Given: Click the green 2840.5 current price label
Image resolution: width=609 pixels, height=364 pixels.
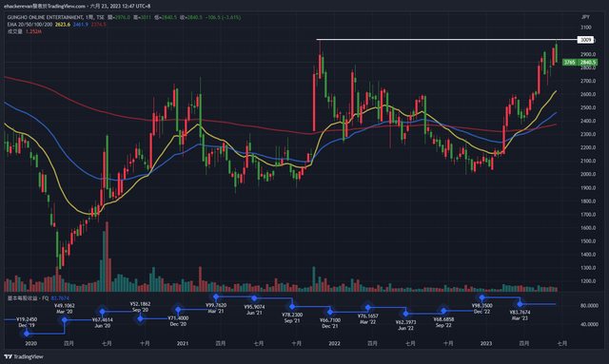Looking at the screenshot, I should coord(588,63).
